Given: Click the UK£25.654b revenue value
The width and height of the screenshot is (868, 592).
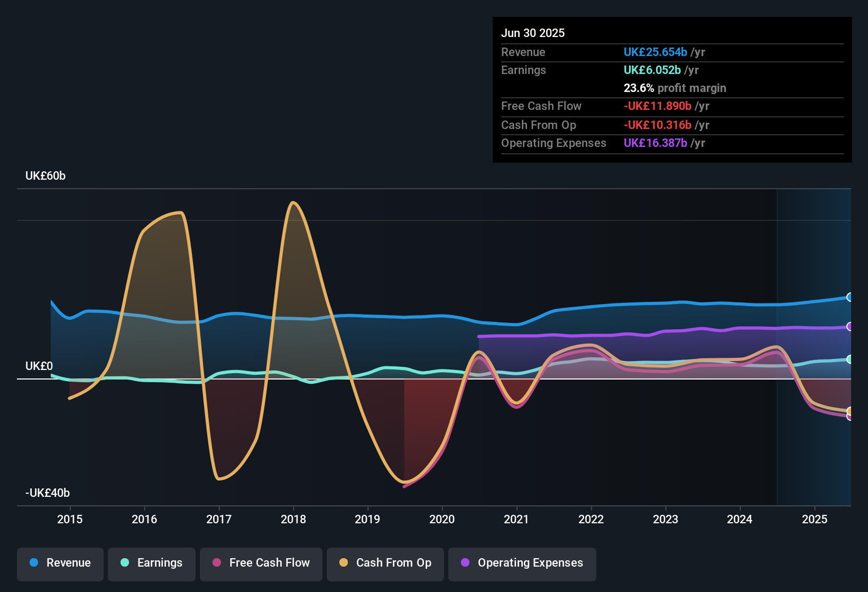Looking at the screenshot, I should pyautogui.click(x=655, y=52).
